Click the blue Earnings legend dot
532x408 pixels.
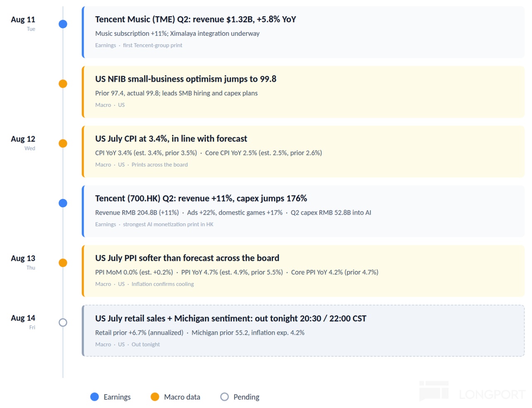tap(94, 397)
